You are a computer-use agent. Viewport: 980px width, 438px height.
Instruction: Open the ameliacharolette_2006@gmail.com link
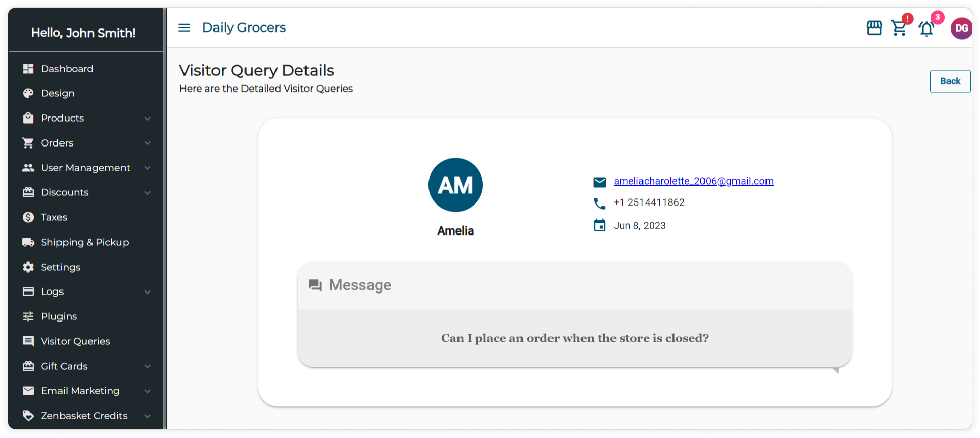[x=693, y=181]
